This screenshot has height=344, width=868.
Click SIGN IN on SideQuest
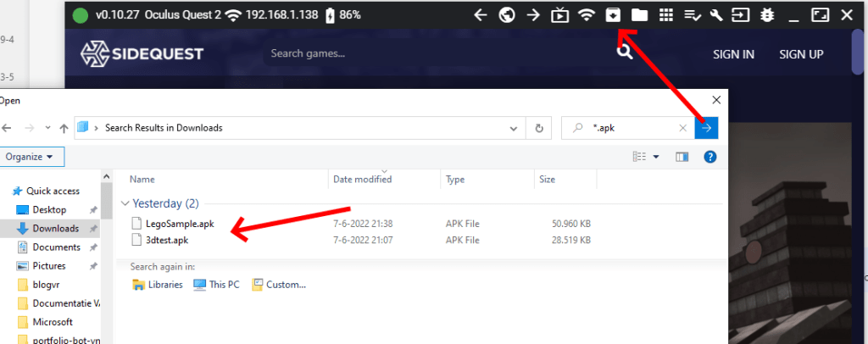point(733,54)
